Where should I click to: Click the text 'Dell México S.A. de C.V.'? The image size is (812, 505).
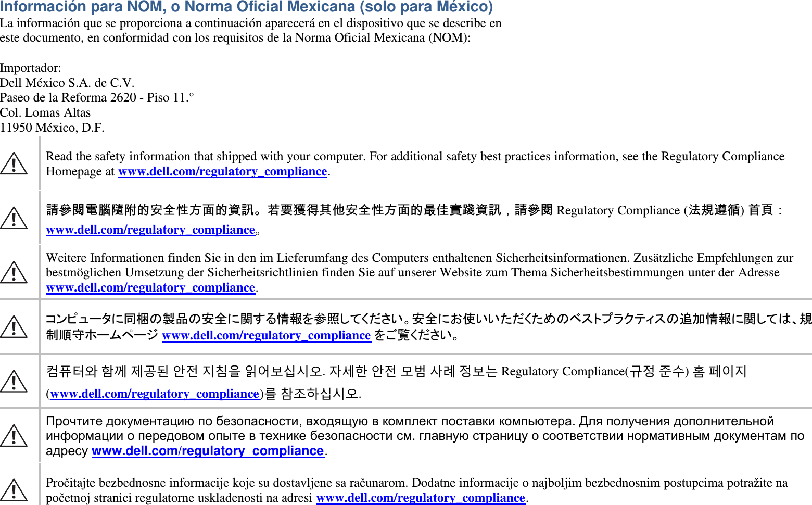coord(67,83)
